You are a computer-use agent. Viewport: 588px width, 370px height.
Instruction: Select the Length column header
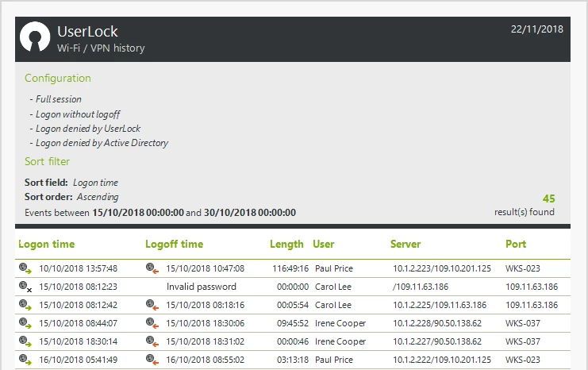pos(286,245)
